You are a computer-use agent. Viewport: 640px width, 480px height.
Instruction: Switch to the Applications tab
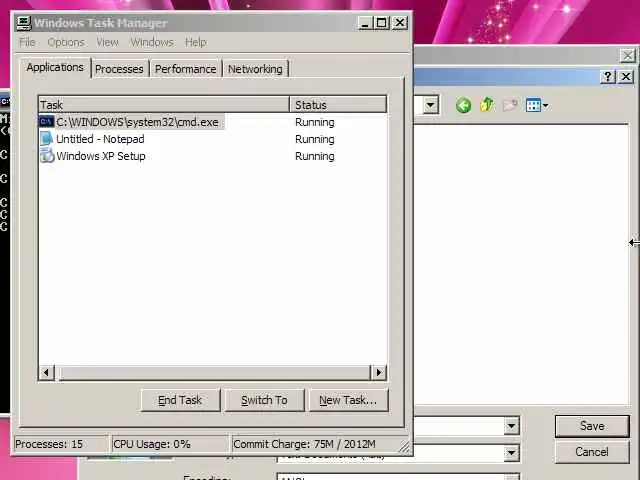tap(55, 67)
